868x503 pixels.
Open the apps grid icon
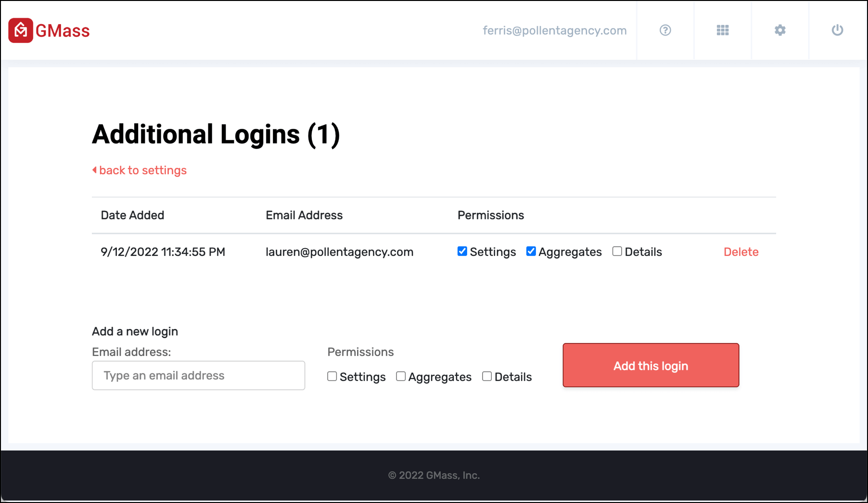[723, 30]
